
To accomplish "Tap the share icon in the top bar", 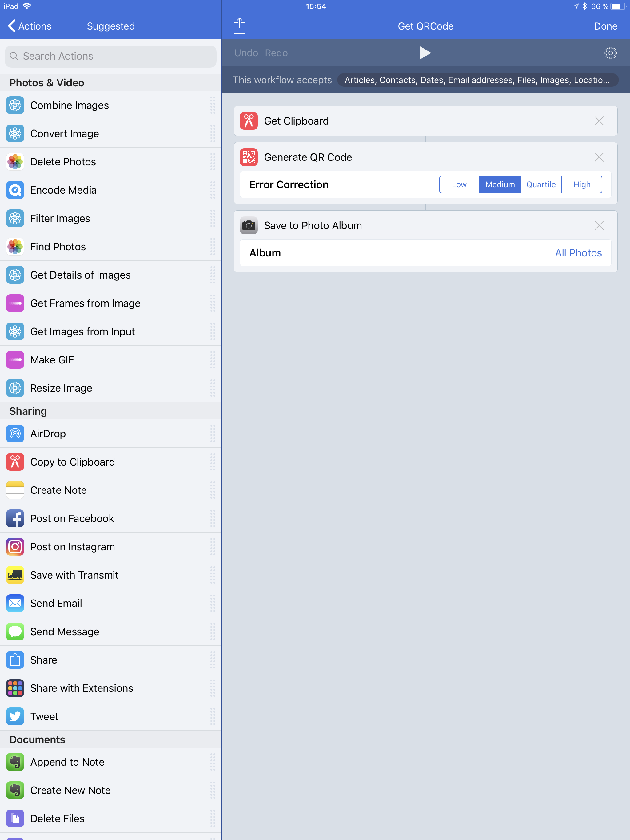I will (239, 26).
